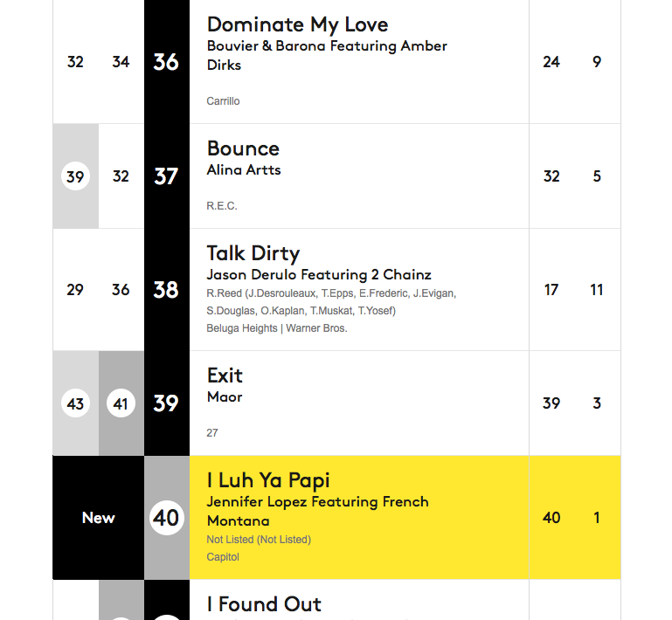Select the black rank 36 cell

click(166, 62)
